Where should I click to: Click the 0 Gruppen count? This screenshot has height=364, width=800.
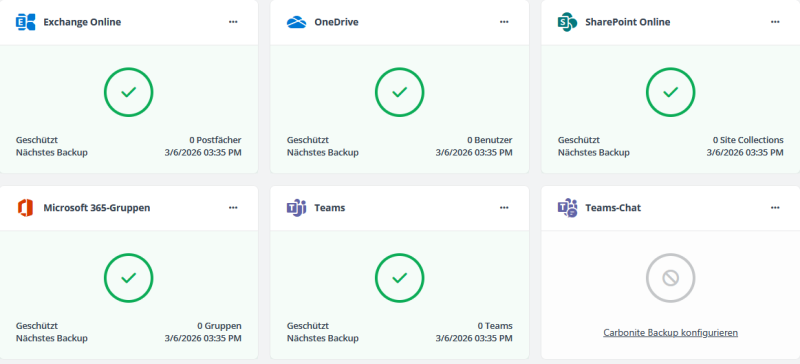click(x=219, y=326)
